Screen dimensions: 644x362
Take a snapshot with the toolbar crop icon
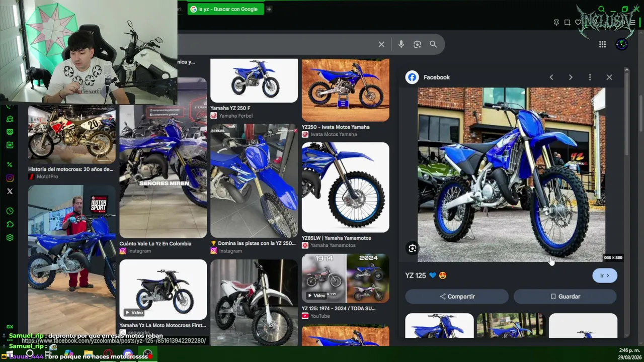(x=567, y=22)
